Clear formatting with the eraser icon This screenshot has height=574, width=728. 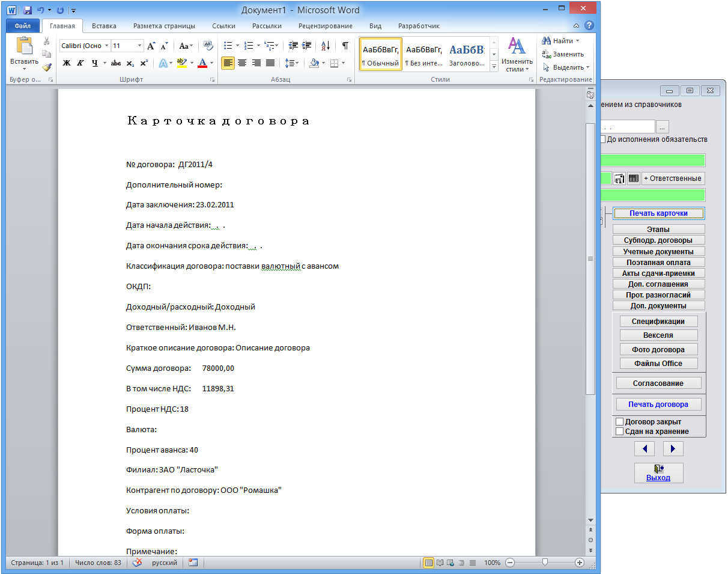tap(208, 46)
